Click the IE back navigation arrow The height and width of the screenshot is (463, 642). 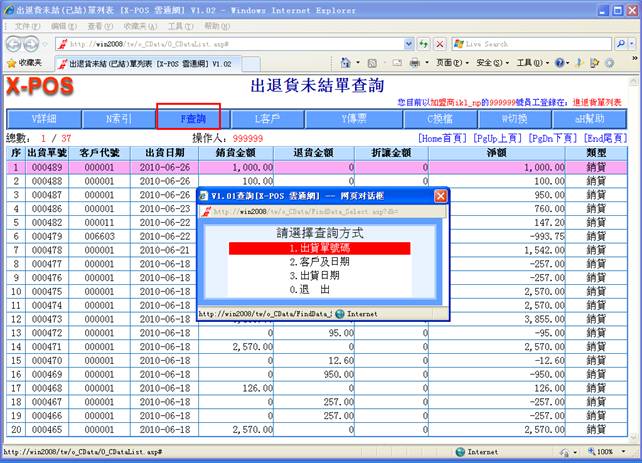[x=13, y=45]
